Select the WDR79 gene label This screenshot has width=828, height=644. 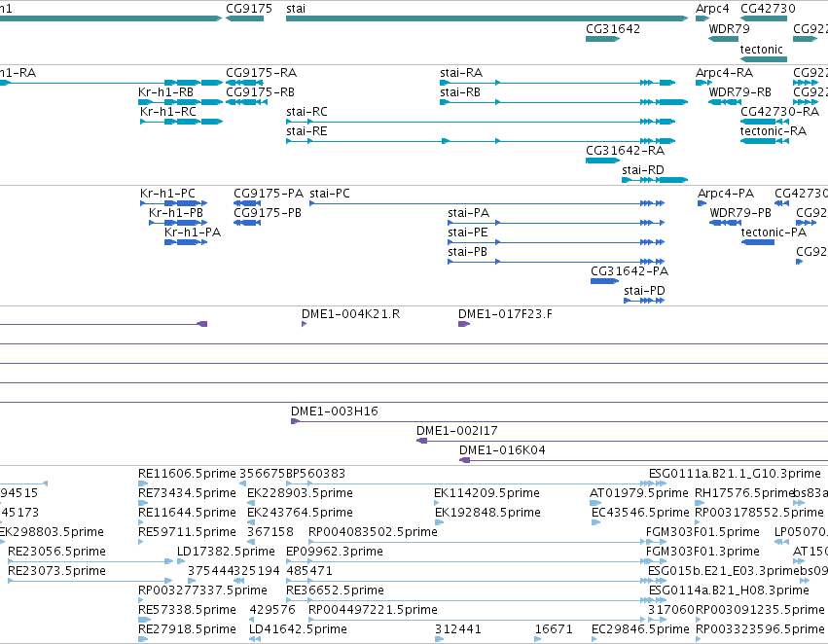coord(729,28)
